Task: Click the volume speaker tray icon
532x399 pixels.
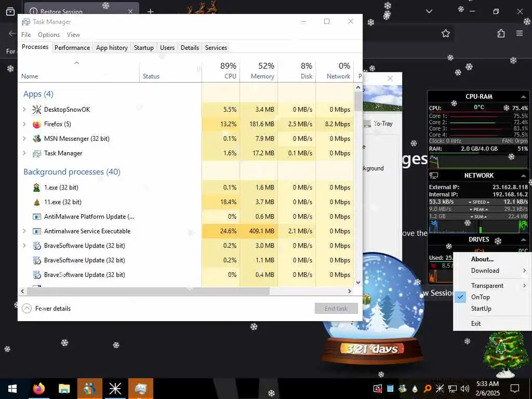Action: pos(465,389)
